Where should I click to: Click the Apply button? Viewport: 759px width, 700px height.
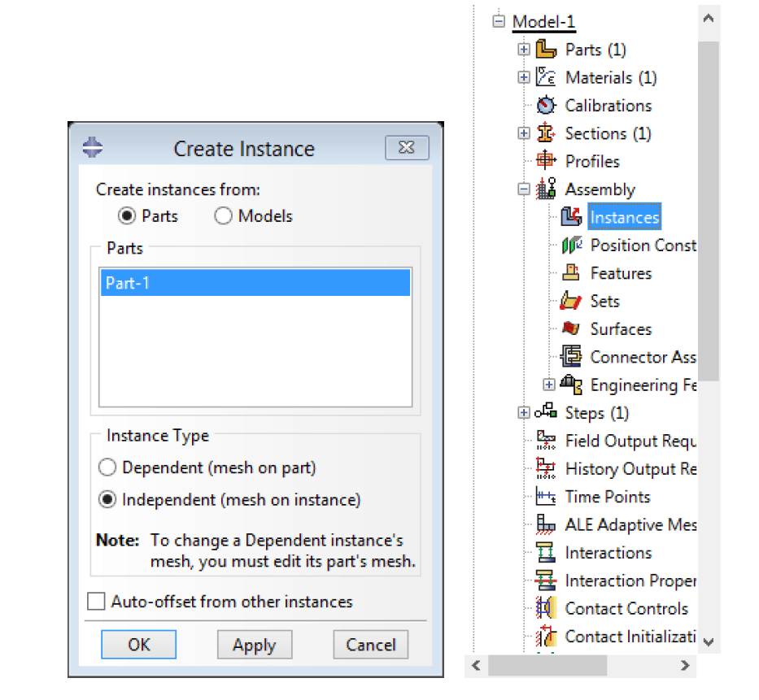255,645
